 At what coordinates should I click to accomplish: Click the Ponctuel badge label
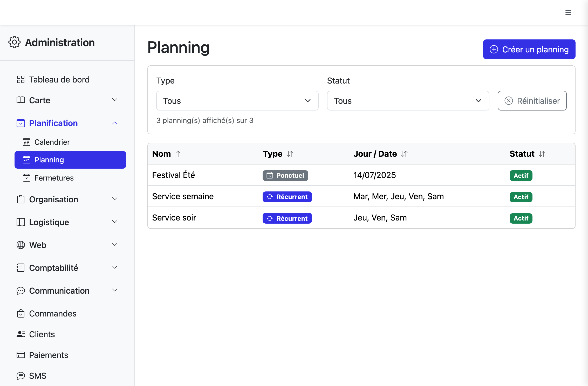click(x=290, y=176)
